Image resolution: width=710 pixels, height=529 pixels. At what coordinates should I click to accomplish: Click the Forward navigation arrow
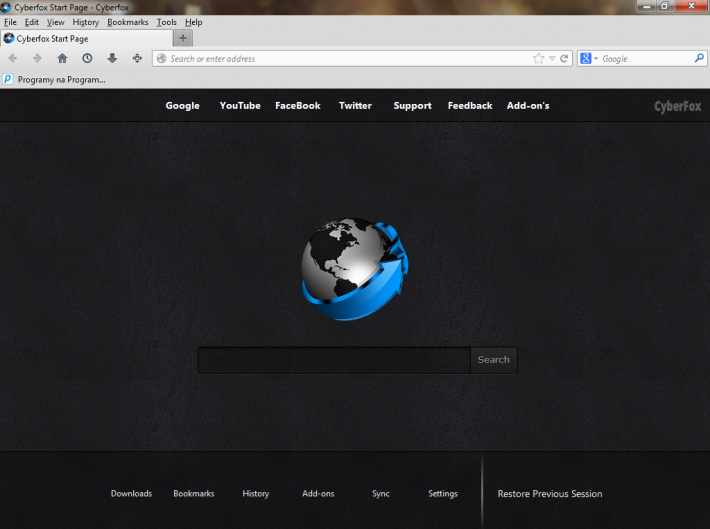pos(37,58)
